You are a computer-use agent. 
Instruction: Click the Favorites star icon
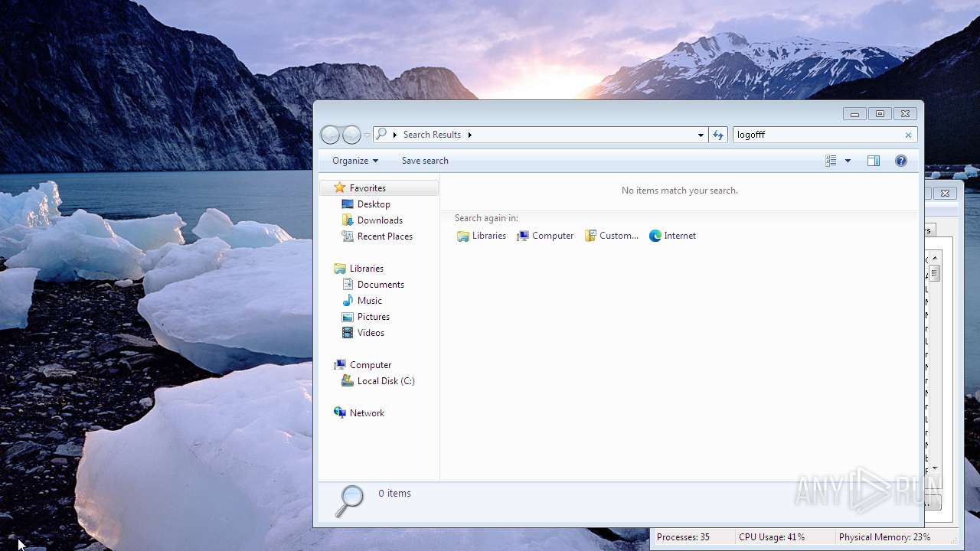[340, 187]
